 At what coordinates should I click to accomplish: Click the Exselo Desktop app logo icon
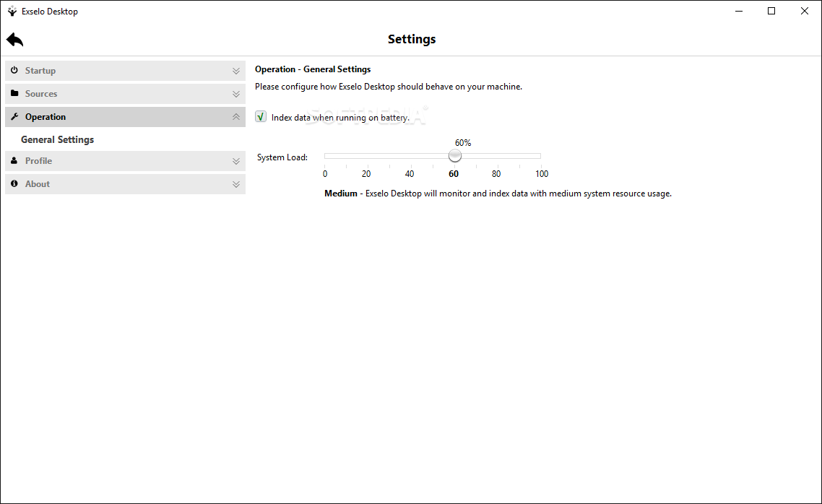pyautogui.click(x=12, y=11)
